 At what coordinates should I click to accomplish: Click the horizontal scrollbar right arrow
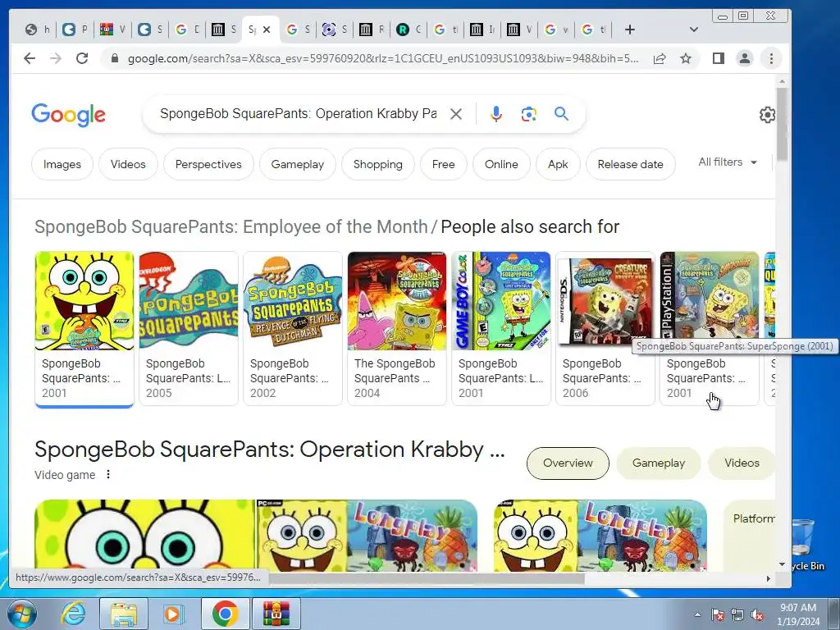coord(768,578)
